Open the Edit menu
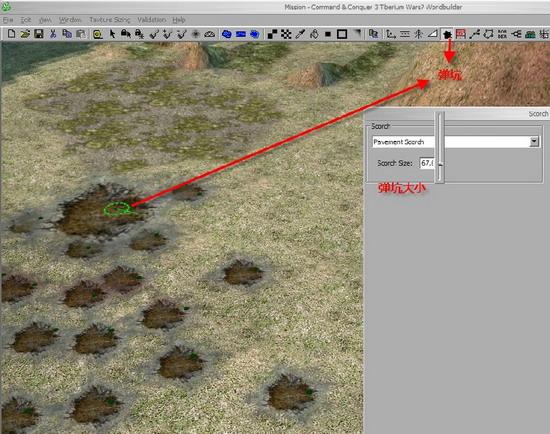The image size is (550, 434). click(26, 20)
